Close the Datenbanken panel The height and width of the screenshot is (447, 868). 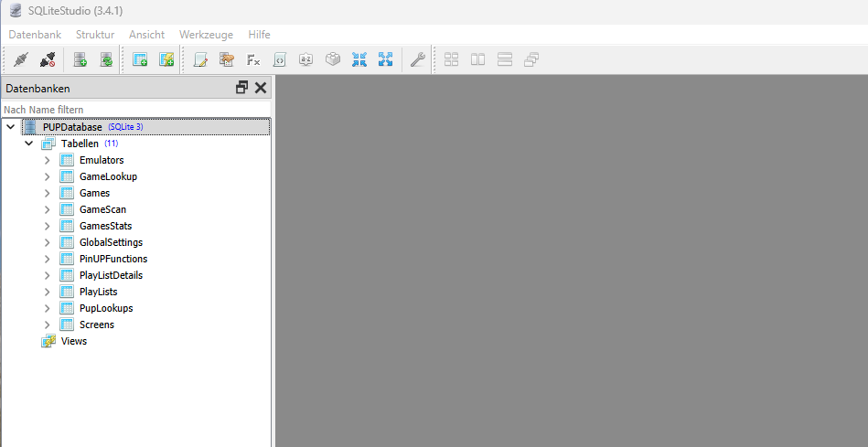(261, 88)
